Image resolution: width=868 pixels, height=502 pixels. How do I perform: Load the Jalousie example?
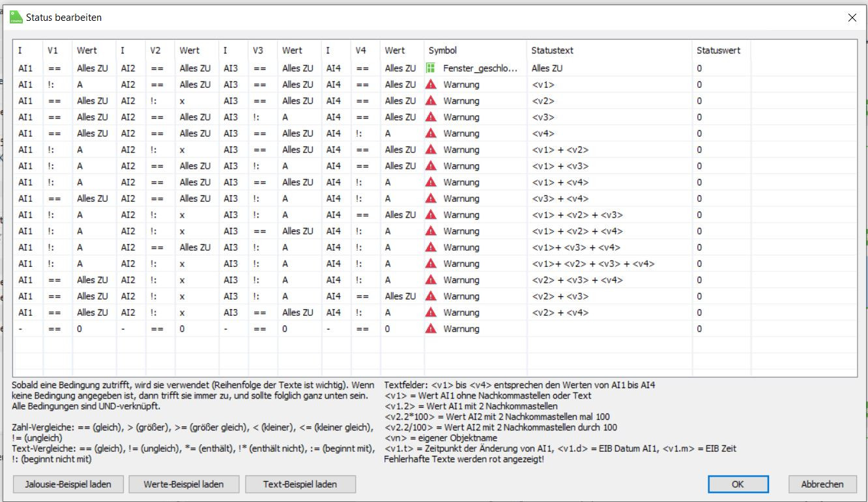(68, 484)
